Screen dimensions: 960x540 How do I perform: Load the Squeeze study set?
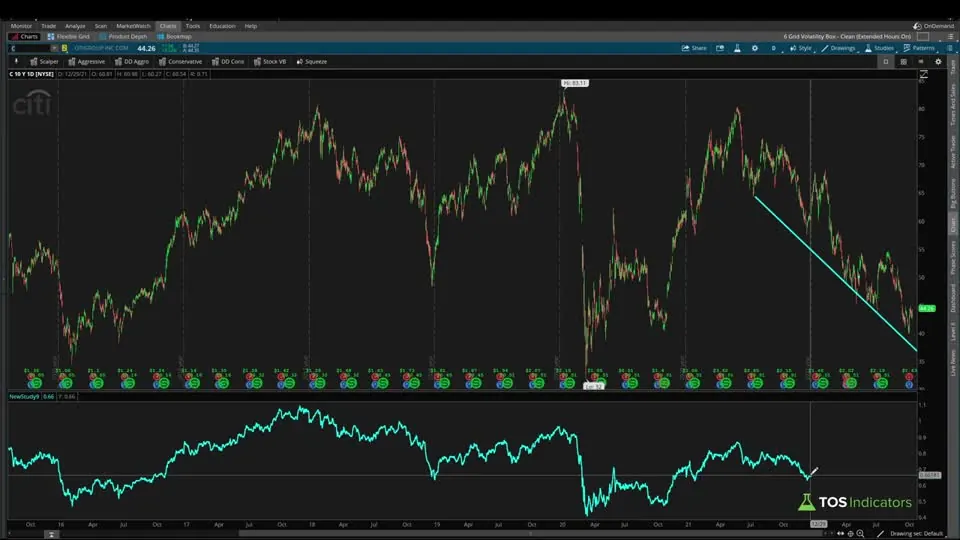click(x=312, y=61)
